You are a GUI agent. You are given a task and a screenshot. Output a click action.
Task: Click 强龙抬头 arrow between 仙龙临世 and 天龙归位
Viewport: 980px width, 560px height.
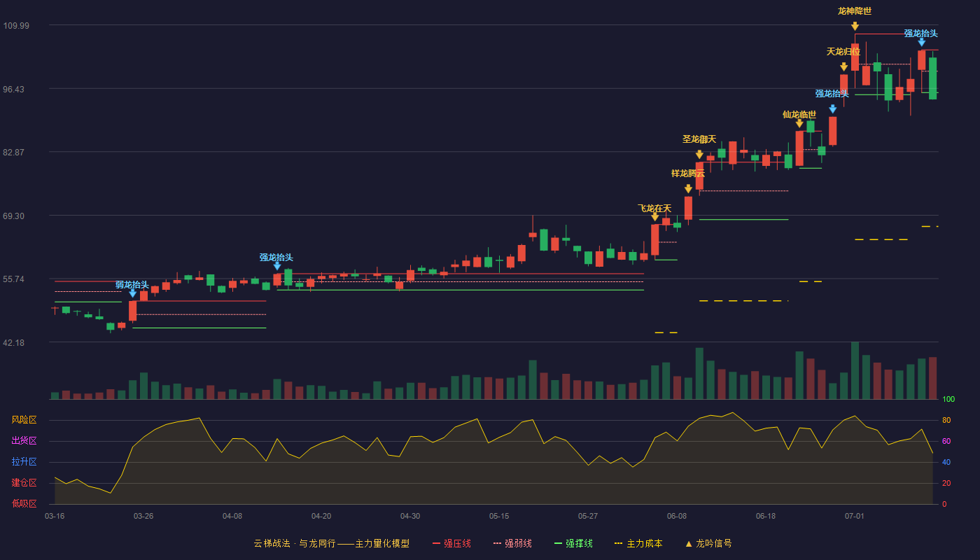point(832,109)
